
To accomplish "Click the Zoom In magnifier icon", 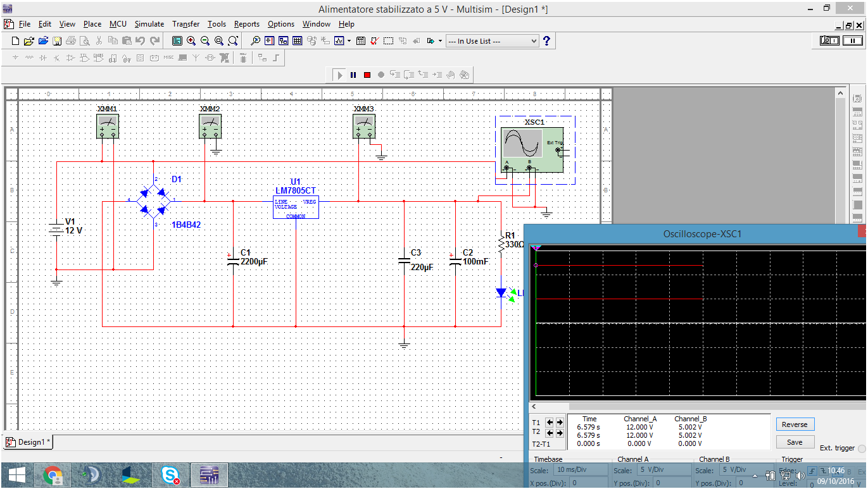I will coord(191,41).
